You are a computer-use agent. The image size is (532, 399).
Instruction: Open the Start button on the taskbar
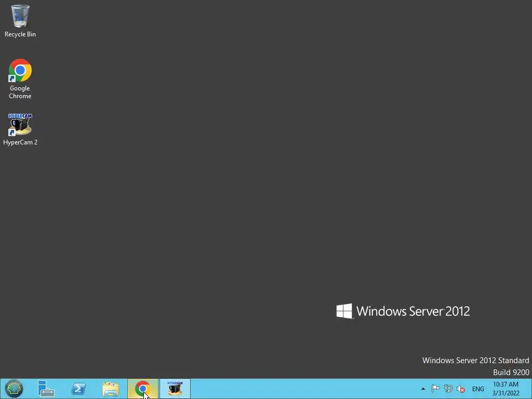[x=14, y=389]
